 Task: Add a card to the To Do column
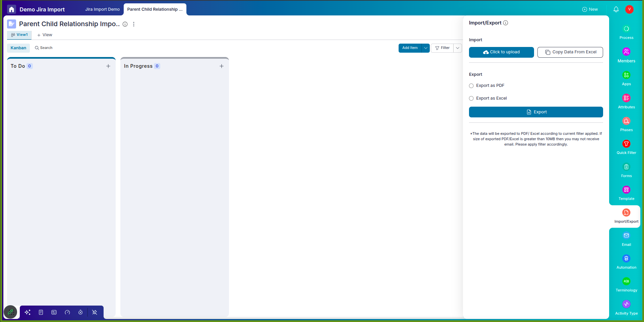108,66
